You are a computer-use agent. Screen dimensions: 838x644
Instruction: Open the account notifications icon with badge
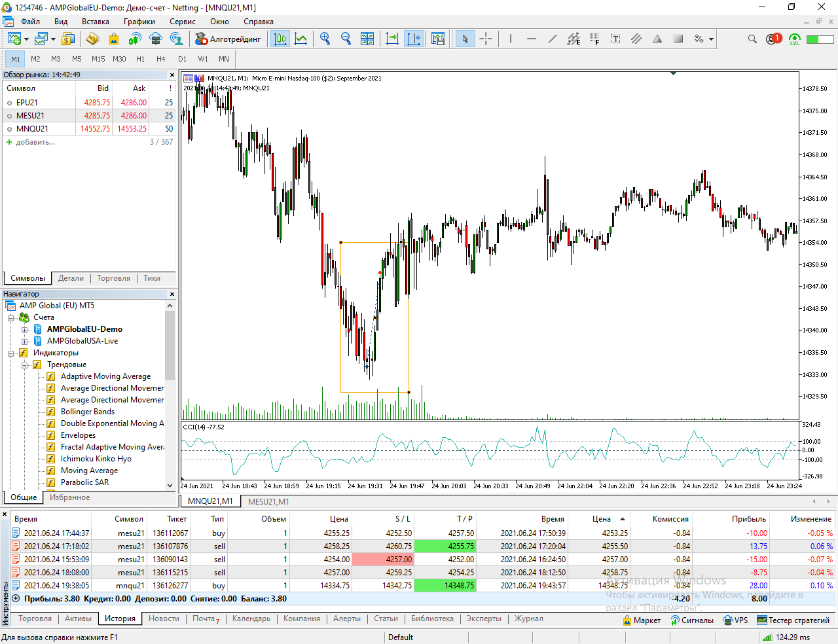point(773,39)
